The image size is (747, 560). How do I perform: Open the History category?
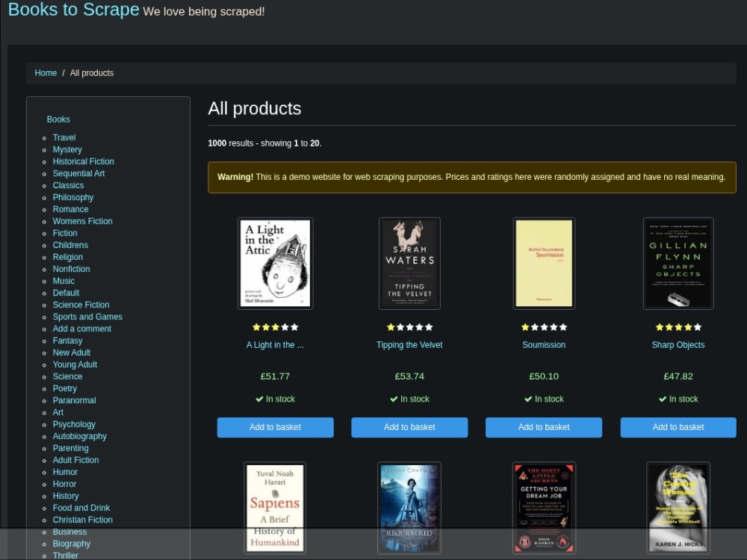click(x=65, y=496)
